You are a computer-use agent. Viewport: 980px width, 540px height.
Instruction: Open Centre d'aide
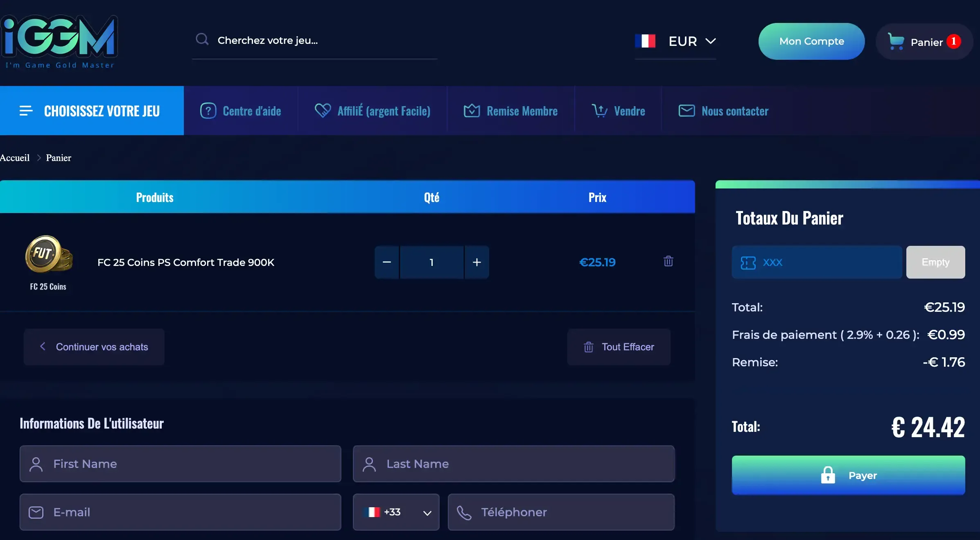click(x=241, y=111)
